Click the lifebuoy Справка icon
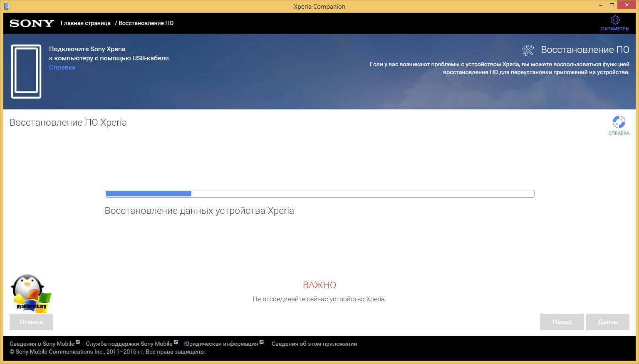Image resolution: width=639 pixels, height=364 pixels. click(x=619, y=122)
